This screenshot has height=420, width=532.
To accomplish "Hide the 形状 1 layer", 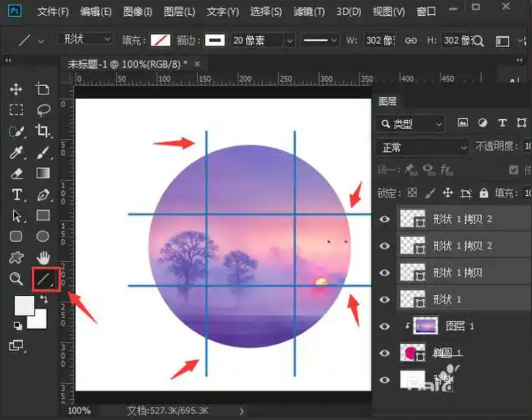I will [385, 299].
